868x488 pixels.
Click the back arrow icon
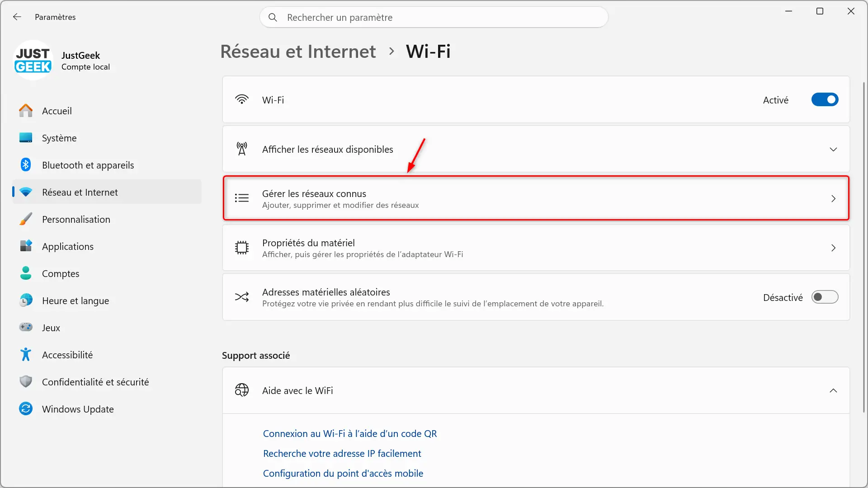pos(17,17)
